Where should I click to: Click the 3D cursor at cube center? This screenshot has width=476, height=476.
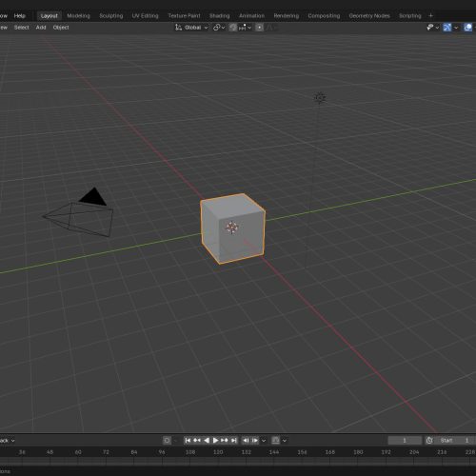(x=232, y=228)
